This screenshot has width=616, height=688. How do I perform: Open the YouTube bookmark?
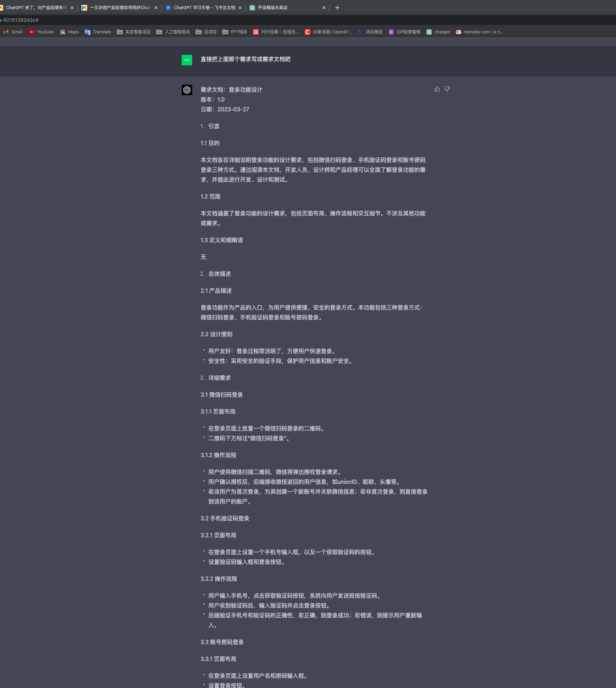coord(41,32)
